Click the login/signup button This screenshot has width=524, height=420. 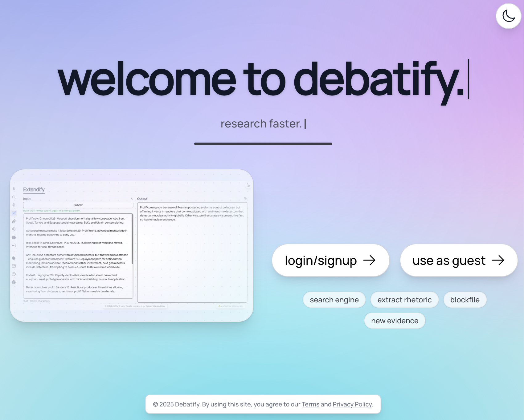click(330, 260)
